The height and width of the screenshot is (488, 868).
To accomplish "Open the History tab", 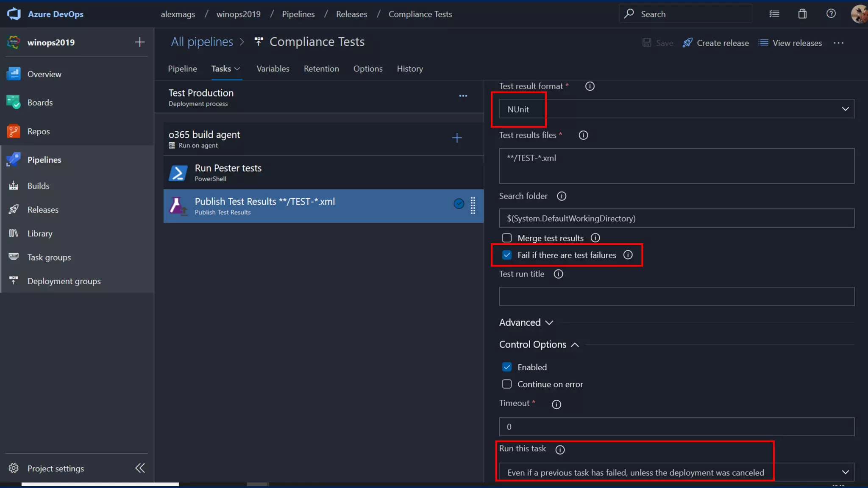I will click(x=409, y=69).
